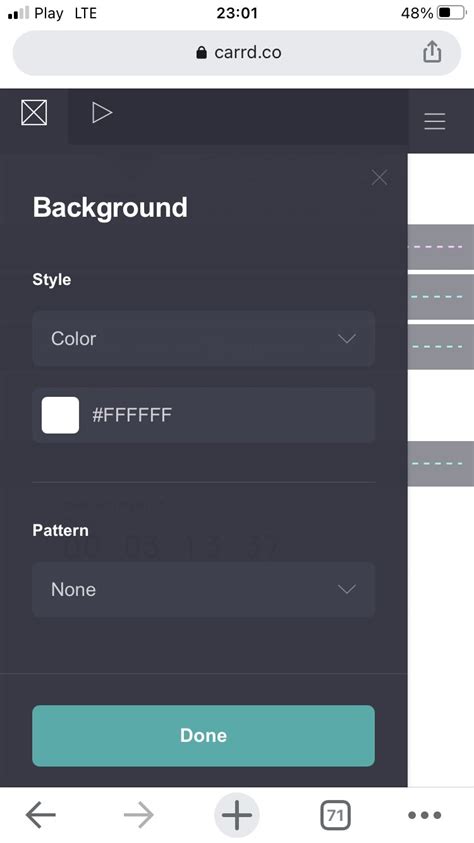Click the chevron on the Color dropdown

[347, 339]
